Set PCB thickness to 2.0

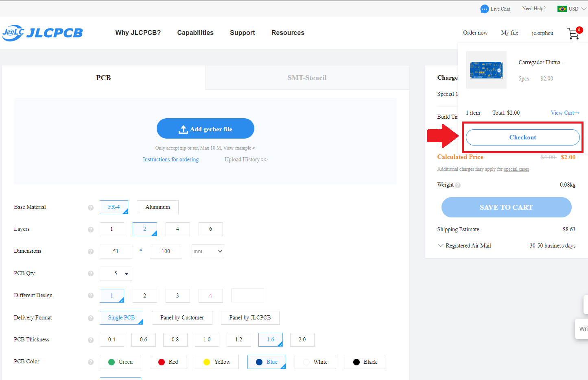pos(302,340)
